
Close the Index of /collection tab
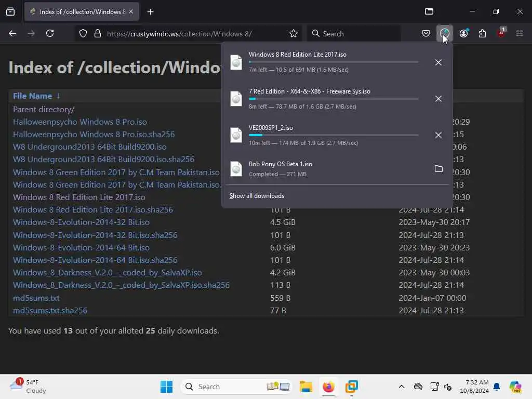131,11
